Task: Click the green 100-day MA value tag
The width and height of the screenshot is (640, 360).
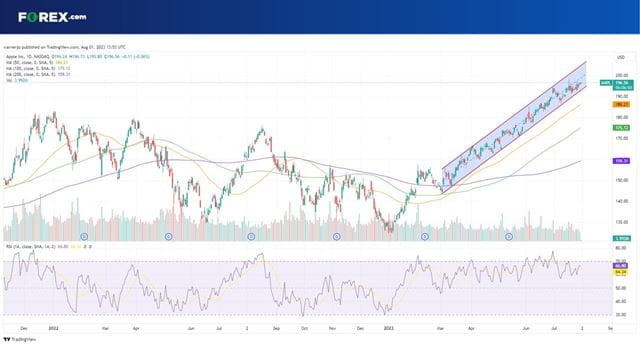Action: 622,128
